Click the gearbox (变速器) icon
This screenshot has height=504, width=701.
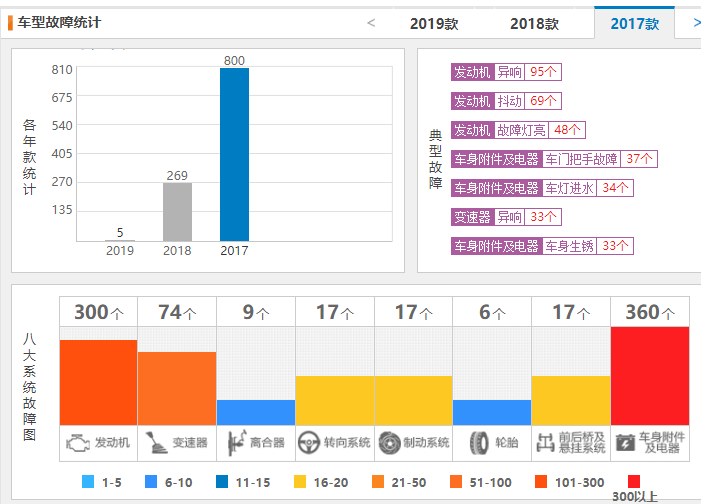pos(156,443)
